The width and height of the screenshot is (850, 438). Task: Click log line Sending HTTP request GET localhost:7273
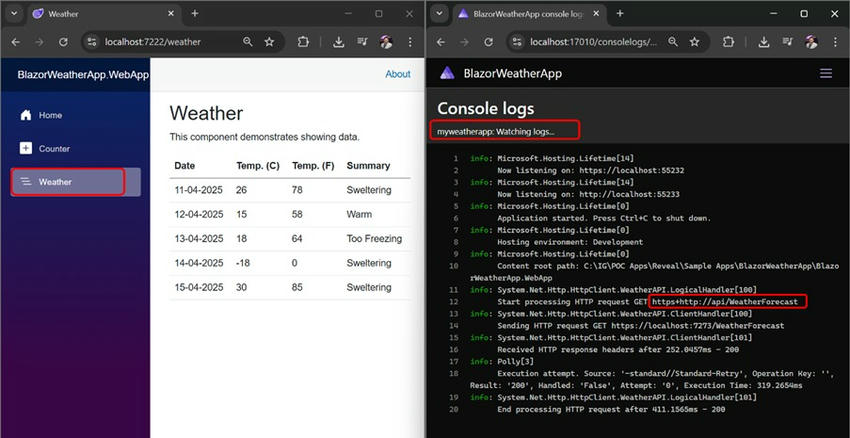coord(640,326)
